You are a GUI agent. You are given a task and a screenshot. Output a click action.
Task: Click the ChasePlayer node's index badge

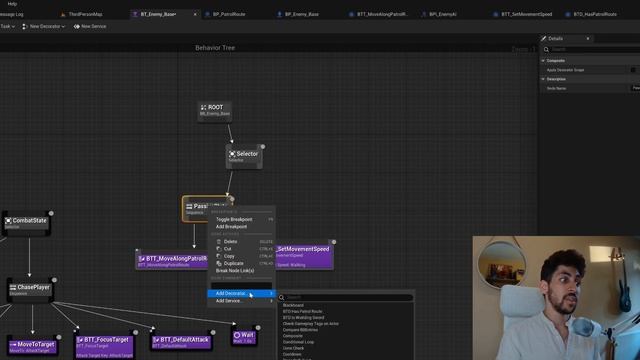coord(54,280)
